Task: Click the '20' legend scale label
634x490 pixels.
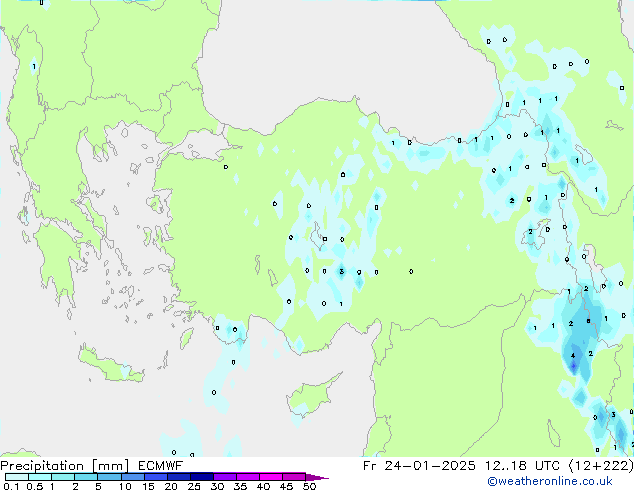Action: click(x=171, y=486)
